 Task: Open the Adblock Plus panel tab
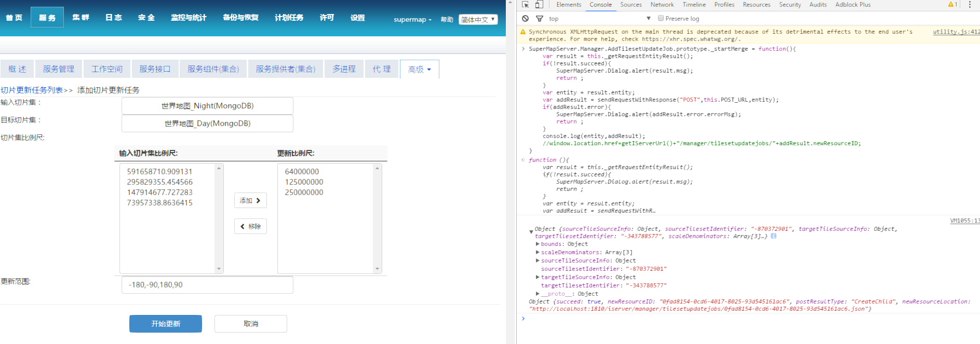click(x=853, y=5)
